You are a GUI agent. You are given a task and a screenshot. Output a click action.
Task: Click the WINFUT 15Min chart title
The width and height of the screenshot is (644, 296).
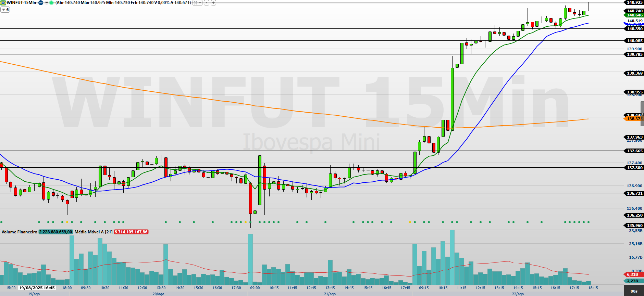click(21, 3)
